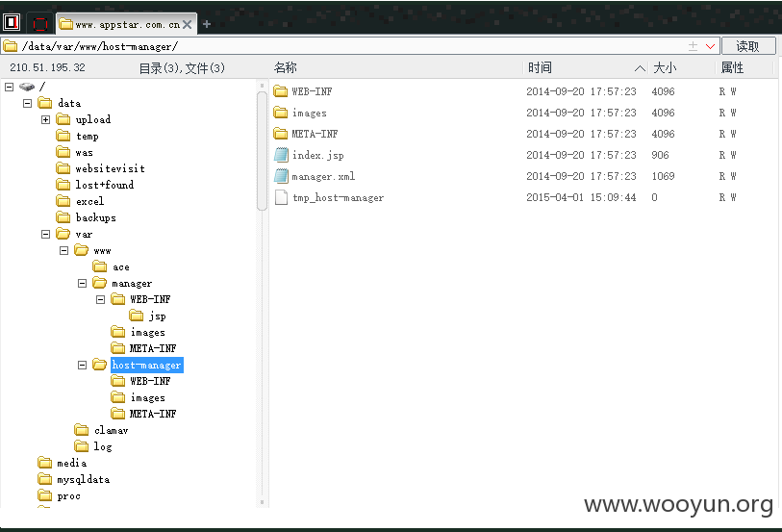Click the index.jsp file icon

[x=281, y=155]
